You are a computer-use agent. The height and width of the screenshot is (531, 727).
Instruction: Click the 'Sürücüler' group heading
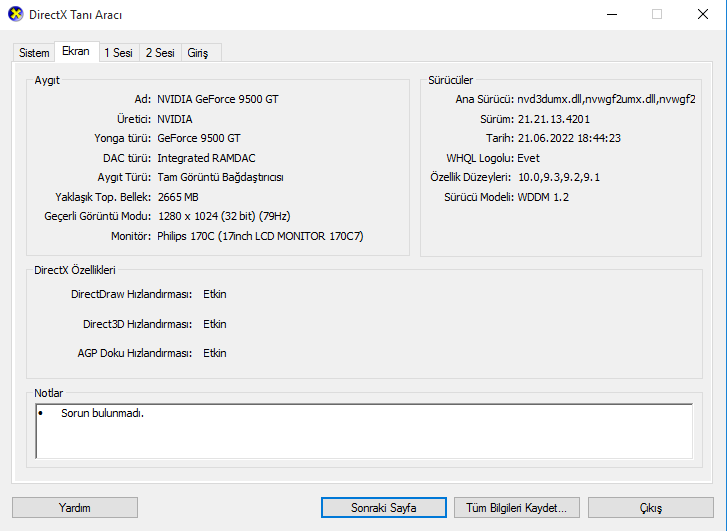tap(451, 80)
